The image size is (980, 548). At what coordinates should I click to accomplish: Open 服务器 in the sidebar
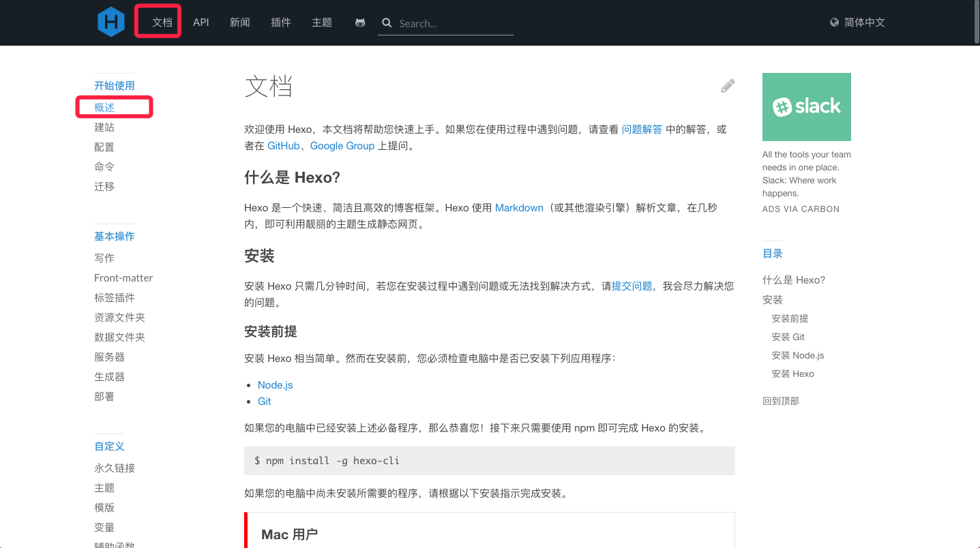click(x=109, y=356)
